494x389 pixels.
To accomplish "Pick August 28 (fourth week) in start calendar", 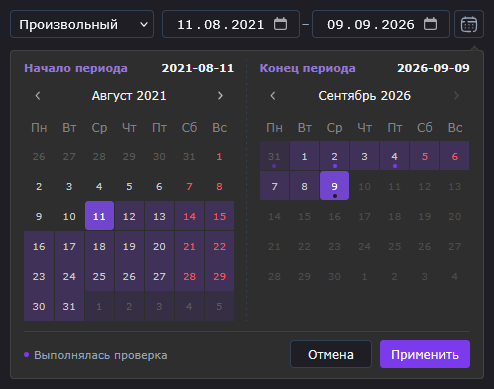I will 189,276.
